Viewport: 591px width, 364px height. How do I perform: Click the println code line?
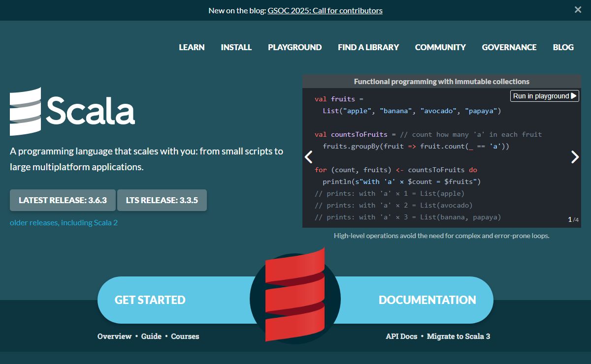tap(401, 182)
